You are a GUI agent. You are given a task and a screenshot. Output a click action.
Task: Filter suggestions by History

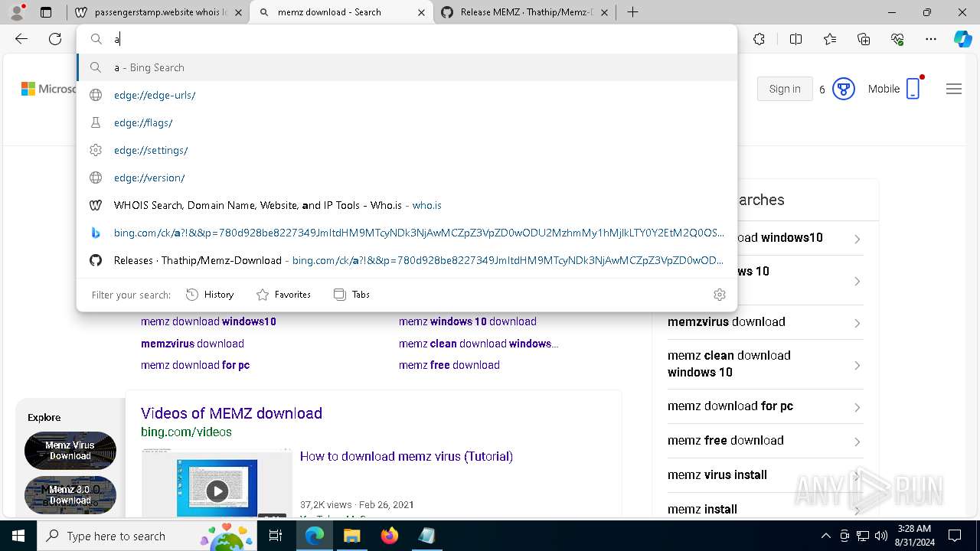click(x=210, y=295)
